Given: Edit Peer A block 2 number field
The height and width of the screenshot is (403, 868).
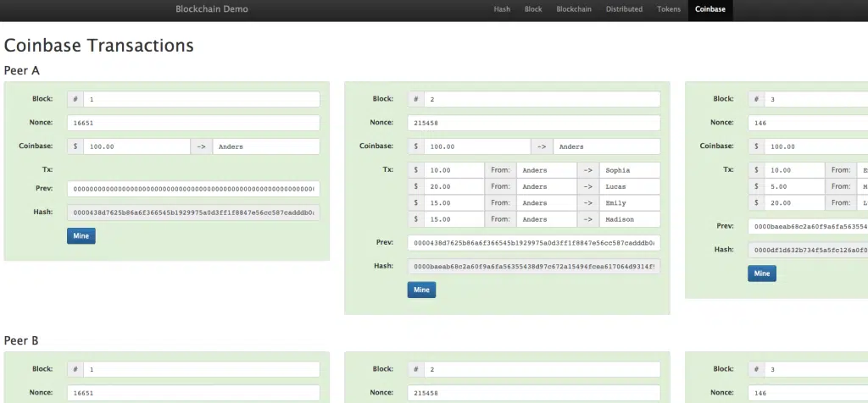Looking at the screenshot, I should pos(542,100).
